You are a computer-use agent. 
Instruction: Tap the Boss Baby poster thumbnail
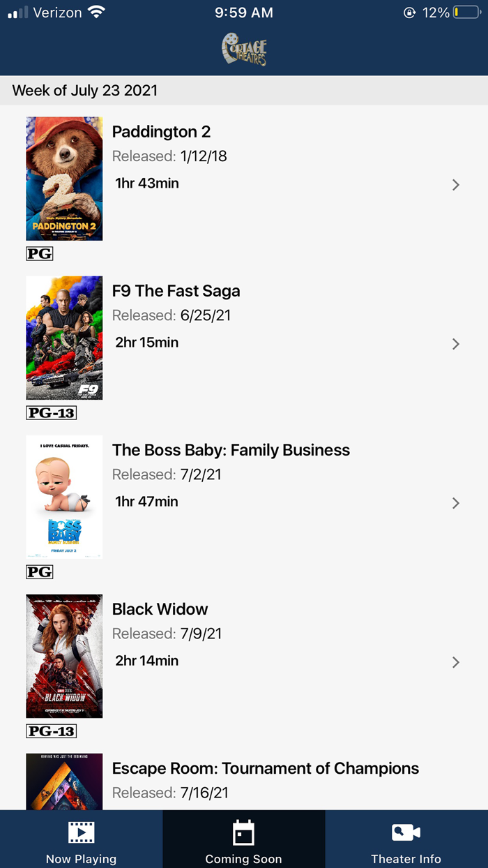click(64, 497)
